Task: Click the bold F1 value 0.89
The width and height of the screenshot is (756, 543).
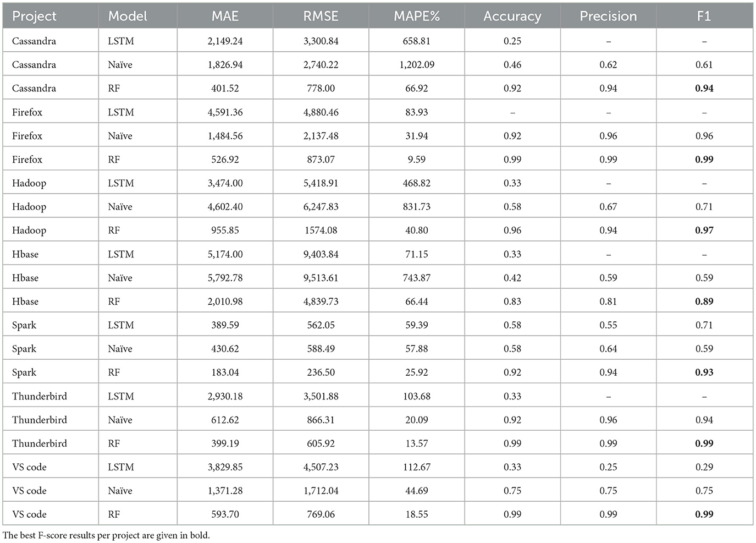Action: coord(704,301)
